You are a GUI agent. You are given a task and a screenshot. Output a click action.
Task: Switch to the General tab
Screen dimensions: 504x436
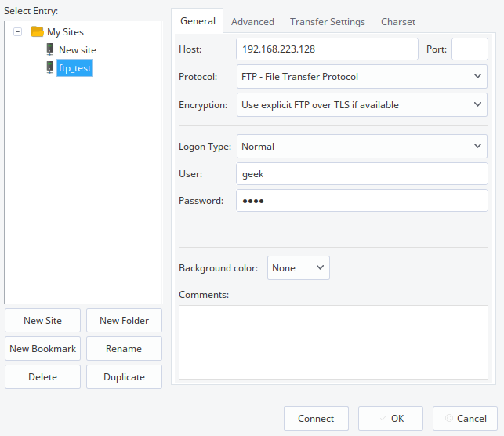[198, 21]
